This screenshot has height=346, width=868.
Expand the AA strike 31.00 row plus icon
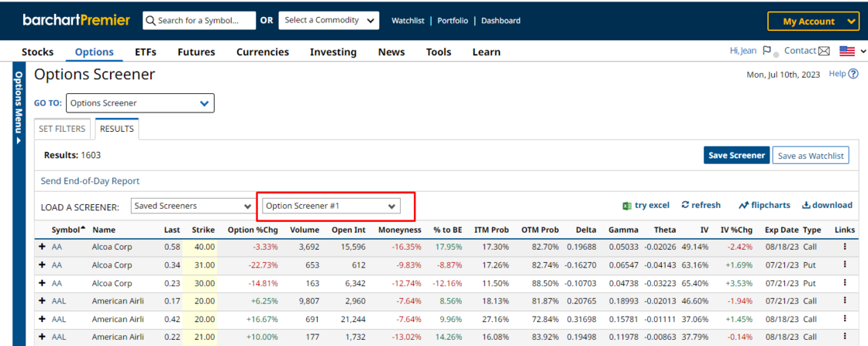42,265
